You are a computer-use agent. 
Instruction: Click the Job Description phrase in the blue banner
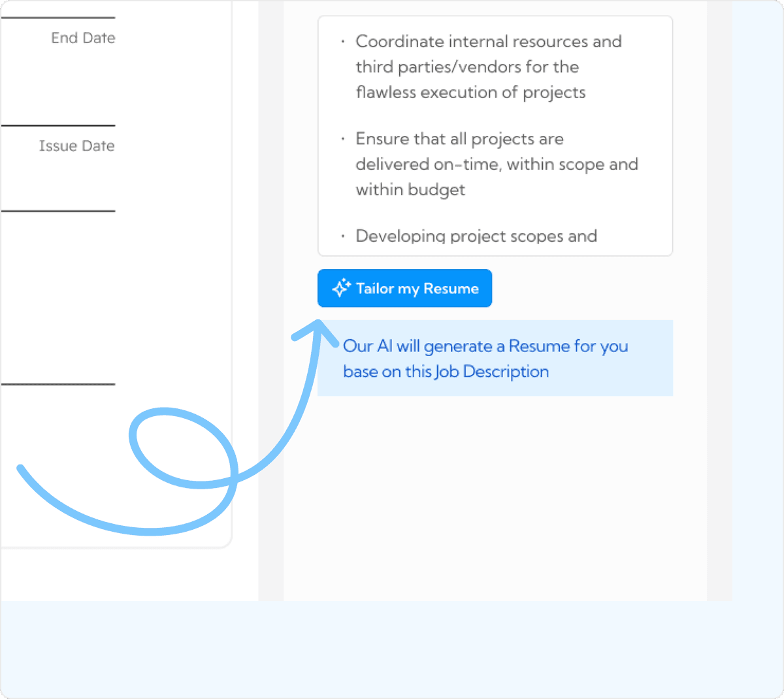pyautogui.click(x=493, y=371)
